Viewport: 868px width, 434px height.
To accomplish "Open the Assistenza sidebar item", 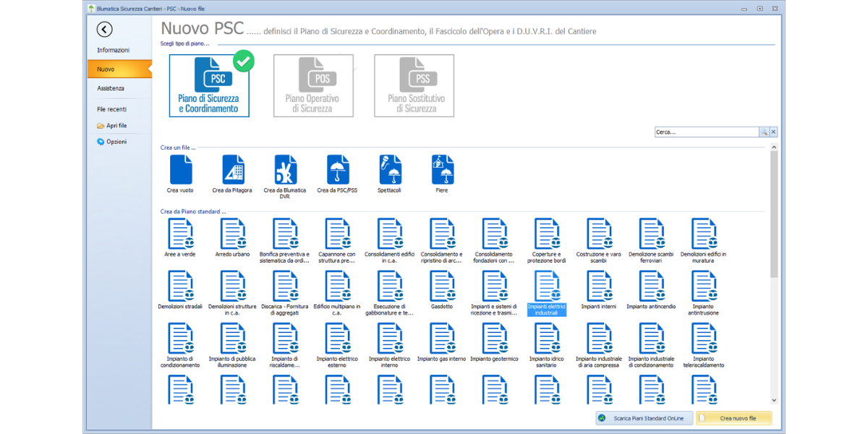I will coord(111,88).
